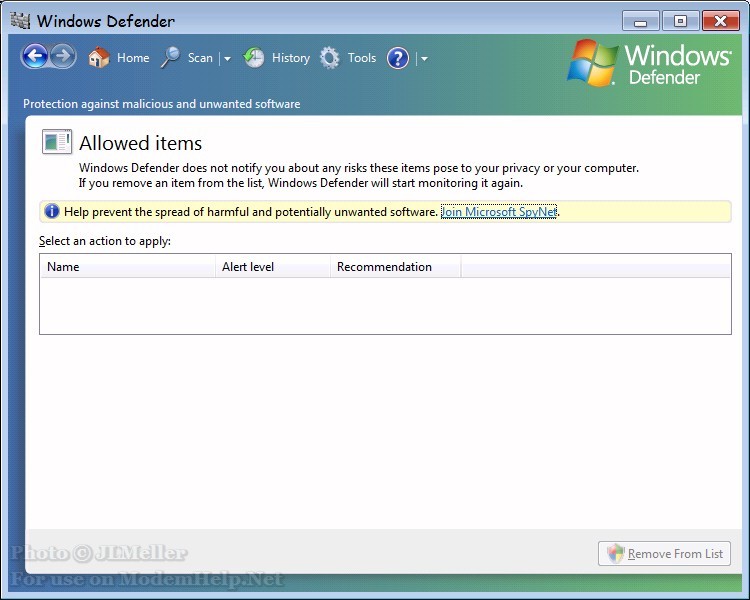
Task: Sort the list by the Name column
Action: (x=128, y=267)
